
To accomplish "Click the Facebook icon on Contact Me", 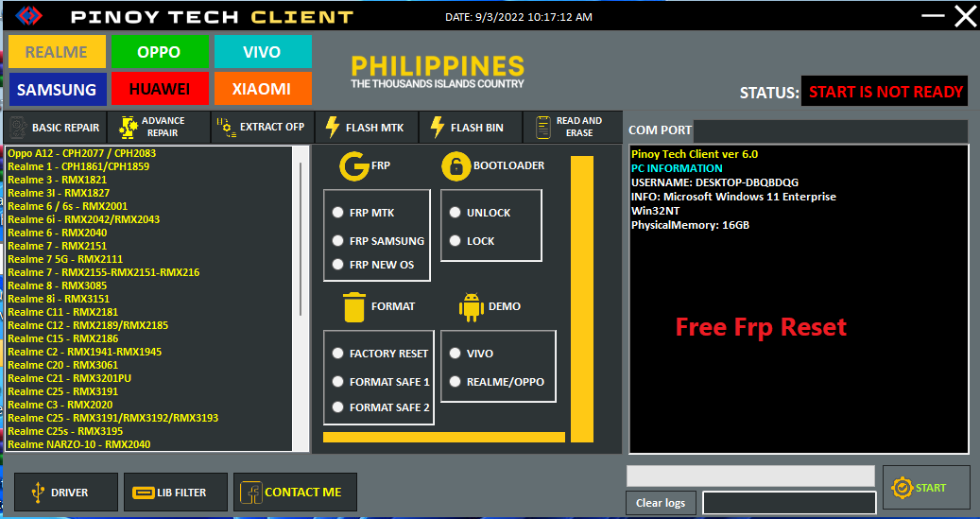I will point(250,493).
